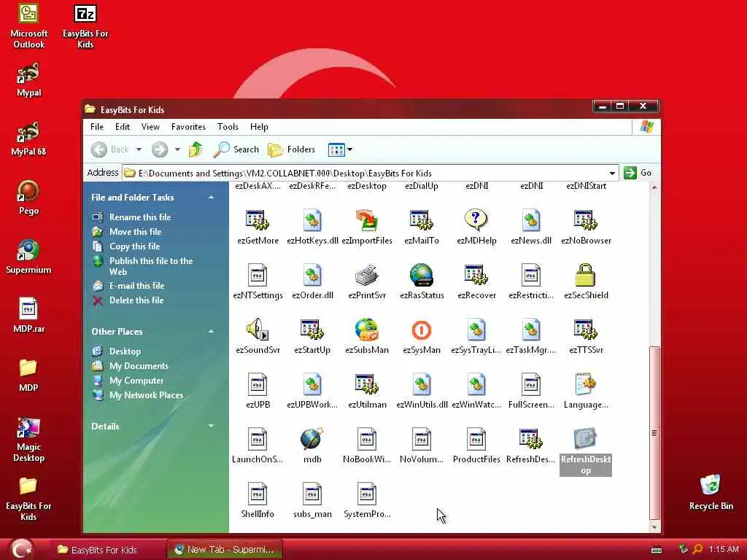Go up one folder level
Screen dimensions: 747x560
[196, 149]
